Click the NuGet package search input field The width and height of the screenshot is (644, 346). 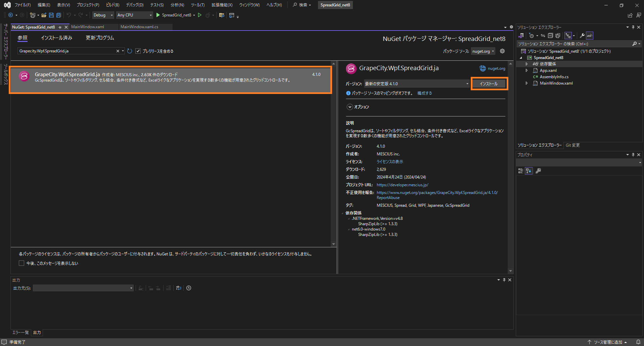[x=67, y=51]
